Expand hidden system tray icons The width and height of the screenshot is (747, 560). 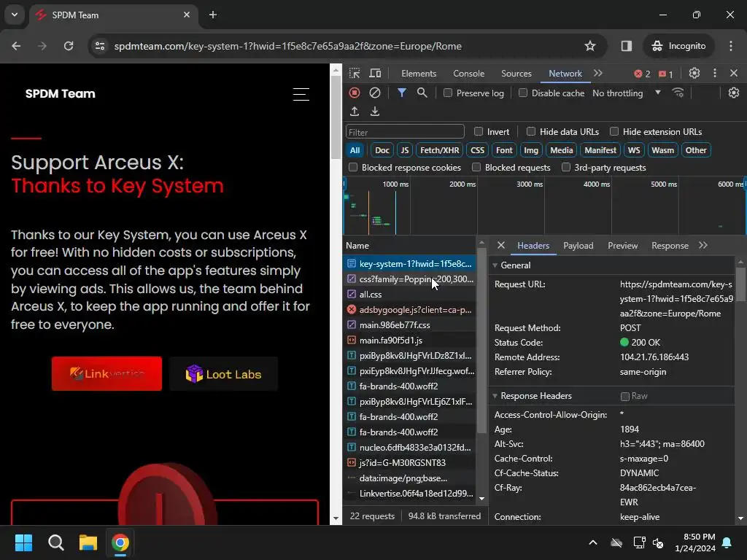(x=593, y=542)
